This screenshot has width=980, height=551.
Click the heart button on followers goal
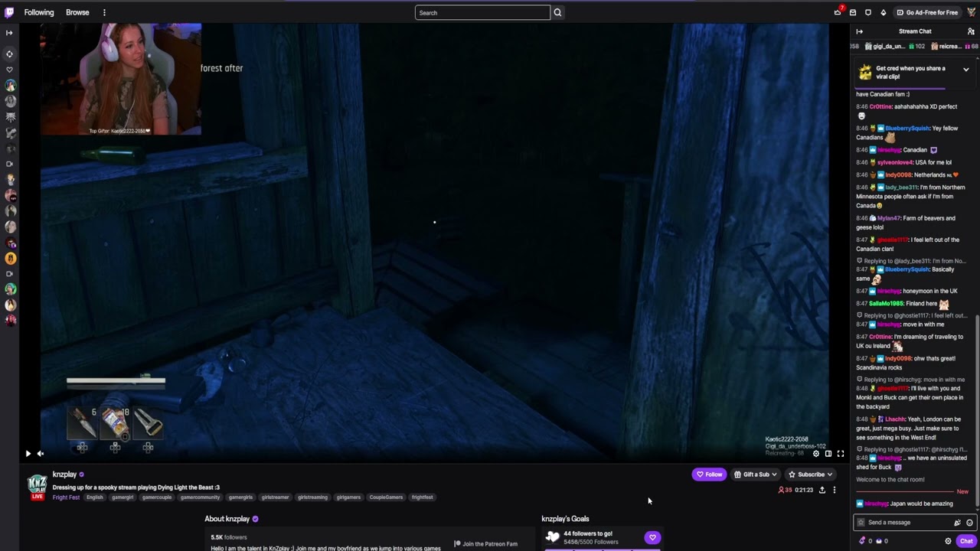coord(652,538)
